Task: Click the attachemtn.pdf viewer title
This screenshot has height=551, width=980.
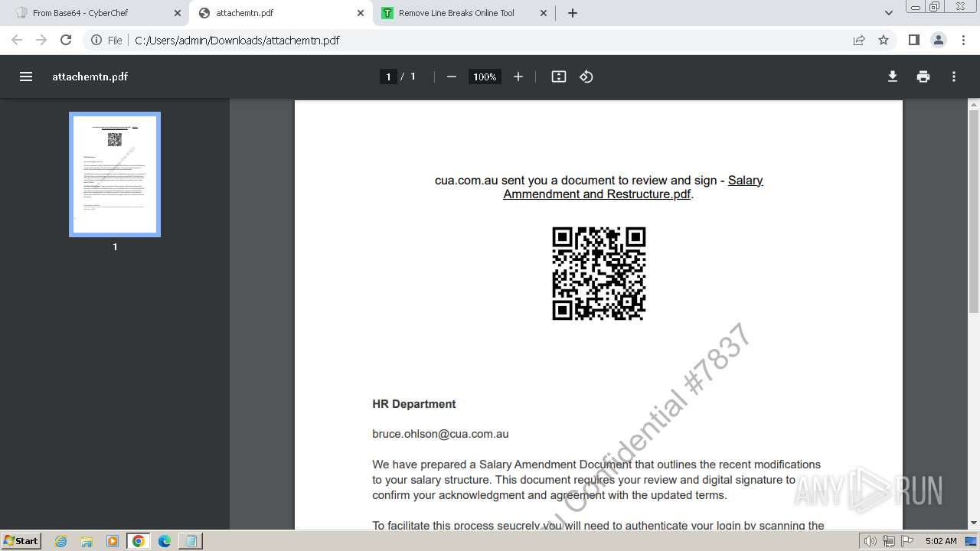Action: pyautogui.click(x=90, y=77)
